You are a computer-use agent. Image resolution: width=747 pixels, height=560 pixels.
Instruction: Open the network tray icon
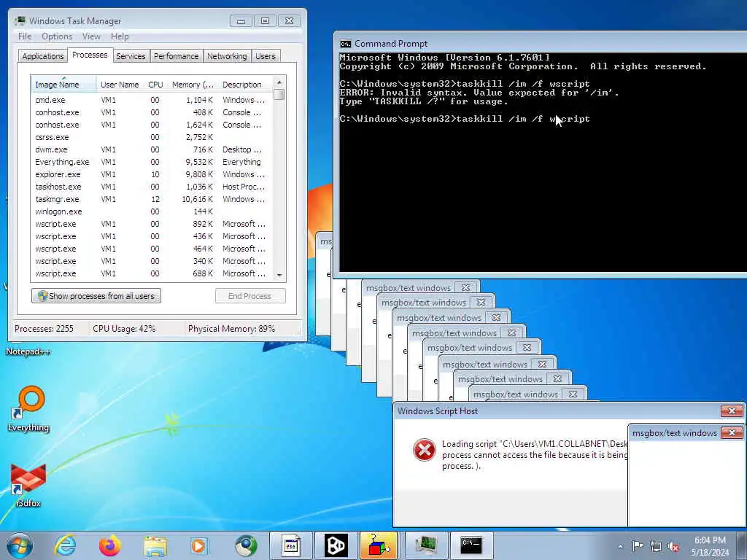pyautogui.click(x=656, y=546)
